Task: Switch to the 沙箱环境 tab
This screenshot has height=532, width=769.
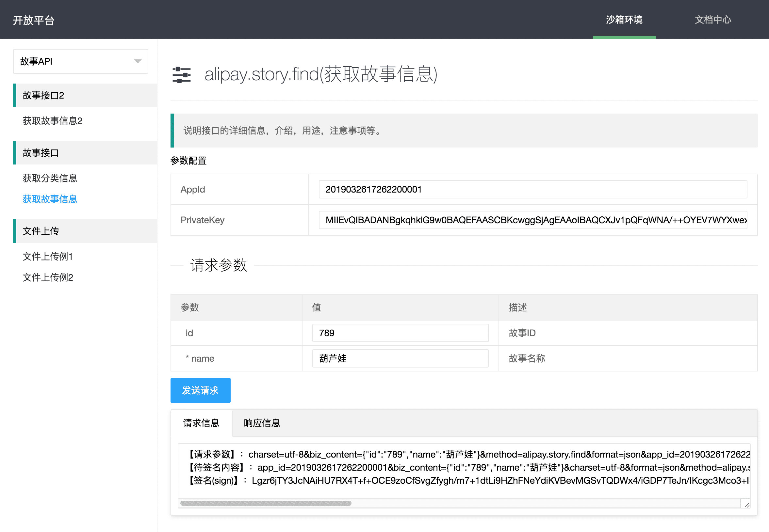Action: coord(624,20)
